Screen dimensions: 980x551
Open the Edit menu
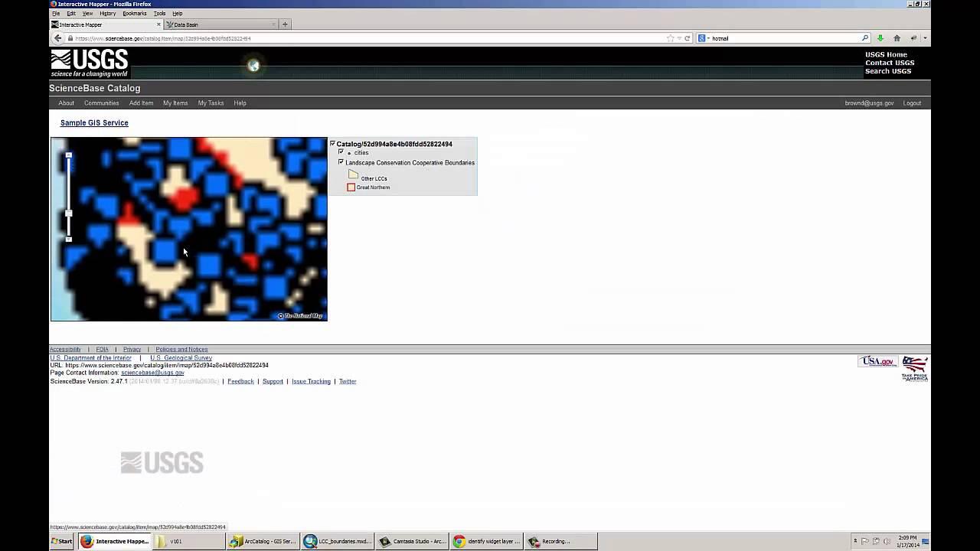[x=71, y=14]
